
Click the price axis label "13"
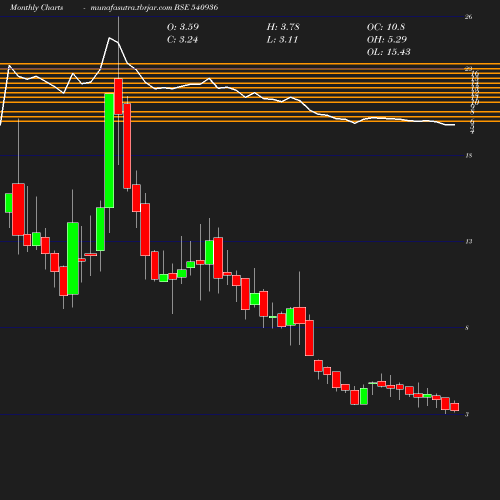(x=469, y=241)
